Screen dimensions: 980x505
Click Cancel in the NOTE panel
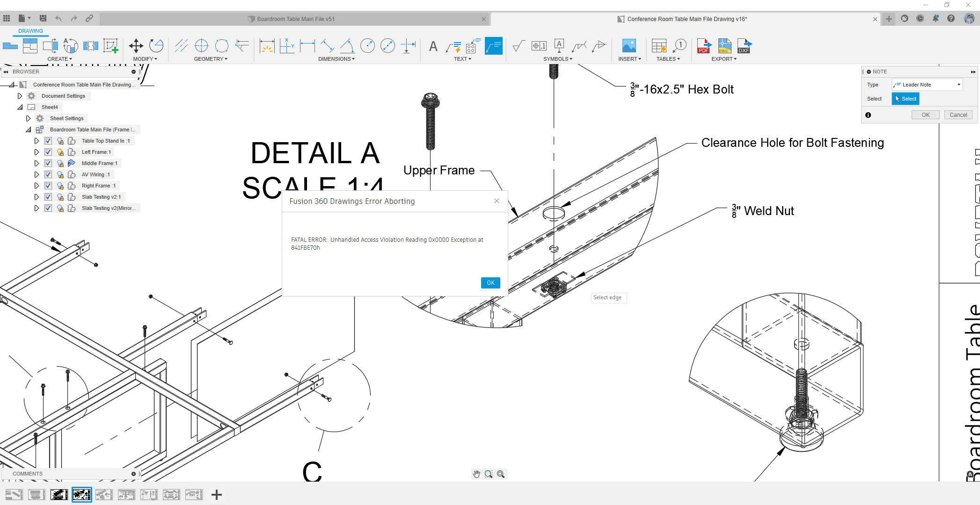coord(958,115)
